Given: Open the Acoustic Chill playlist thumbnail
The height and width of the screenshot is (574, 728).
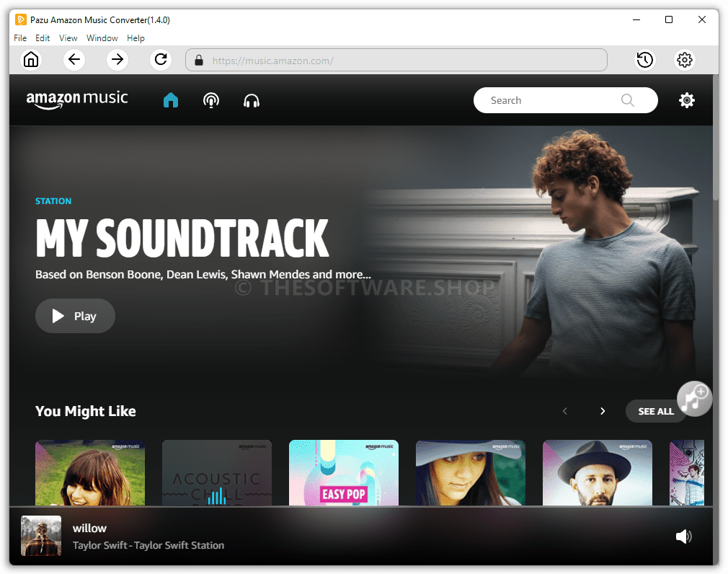Looking at the screenshot, I should pyautogui.click(x=217, y=473).
